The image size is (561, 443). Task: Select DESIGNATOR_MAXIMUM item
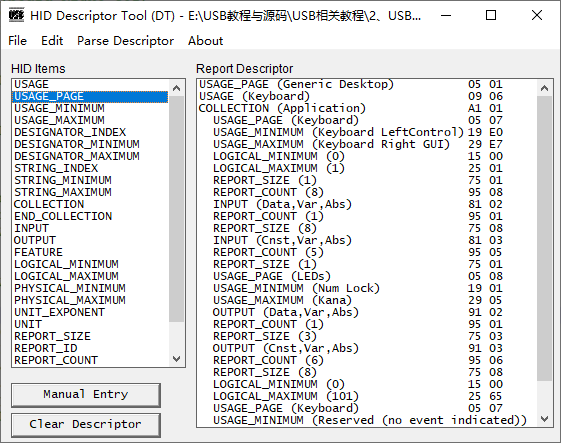[90, 156]
